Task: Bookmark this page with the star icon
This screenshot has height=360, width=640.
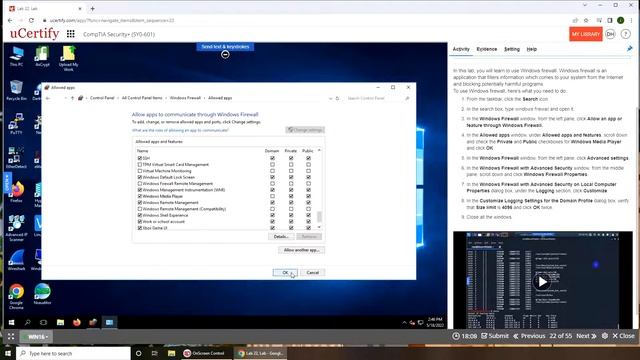Action: [586, 20]
